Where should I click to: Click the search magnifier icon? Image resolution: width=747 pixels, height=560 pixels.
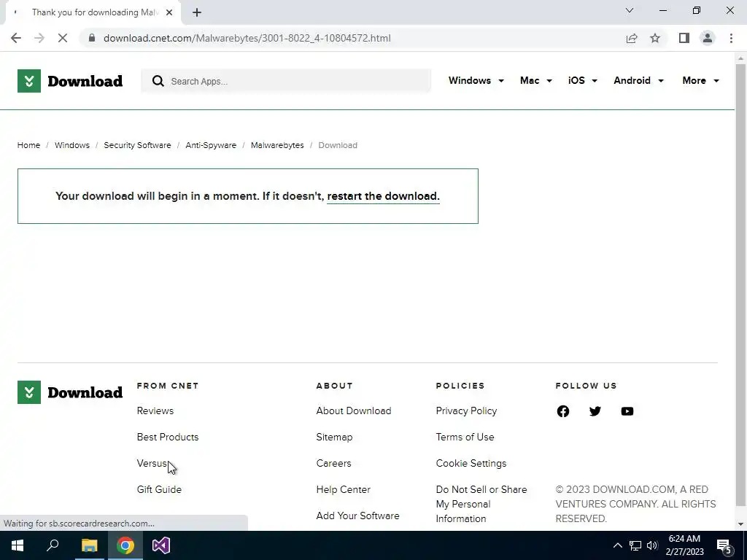158,81
